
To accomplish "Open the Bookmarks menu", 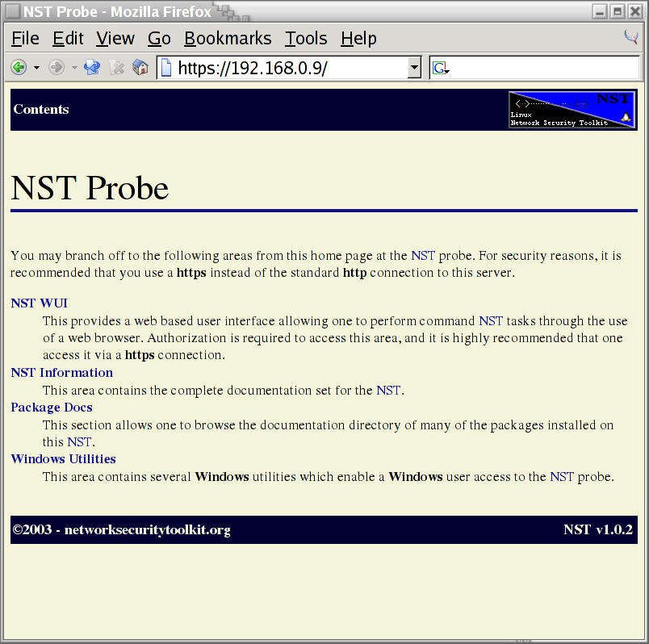I will 228,38.
